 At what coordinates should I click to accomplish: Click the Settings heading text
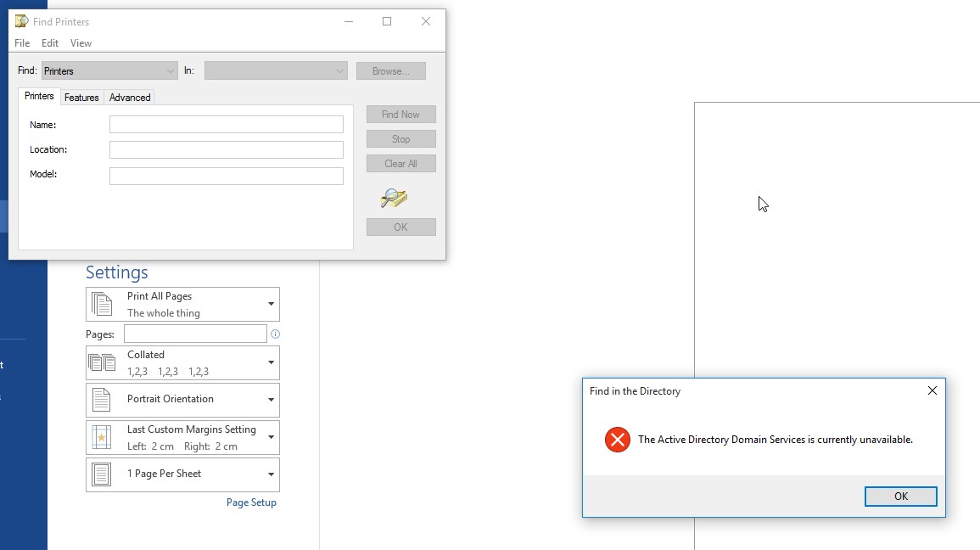click(x=117, y=272)
